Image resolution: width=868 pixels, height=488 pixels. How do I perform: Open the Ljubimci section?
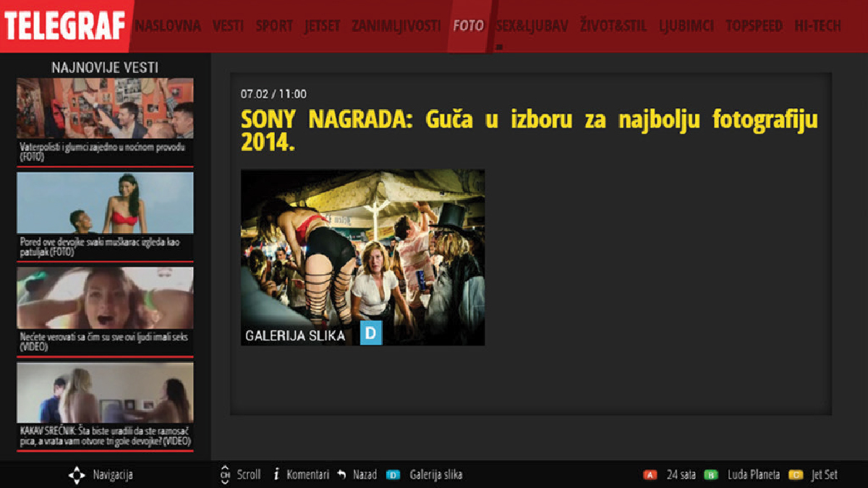[686, 26]
